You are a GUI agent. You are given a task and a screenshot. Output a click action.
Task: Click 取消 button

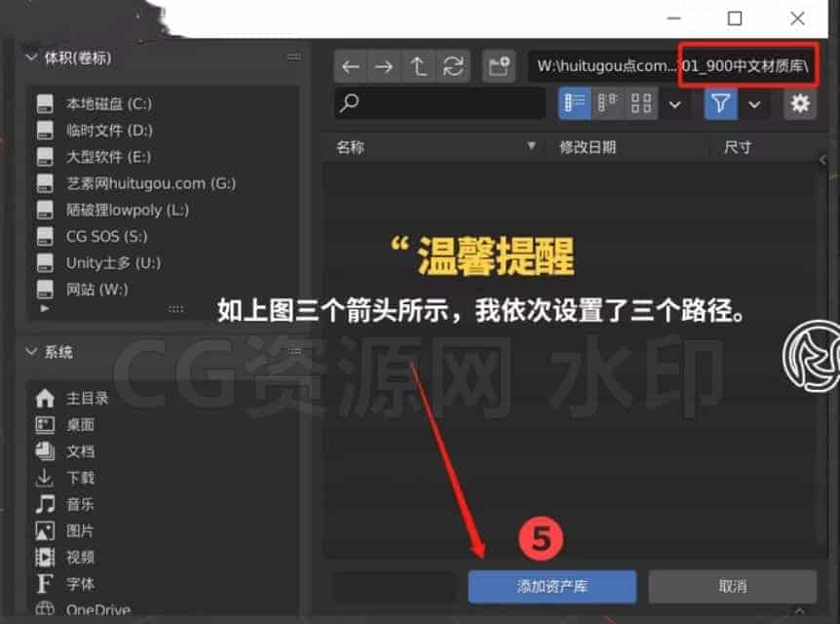click(733, 587)
